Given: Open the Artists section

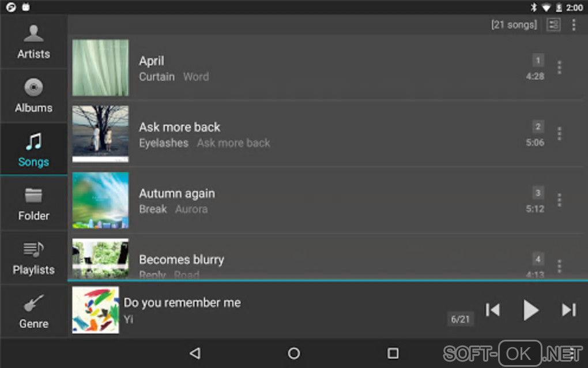Looking at the screenshot, I should click(34, 42).
